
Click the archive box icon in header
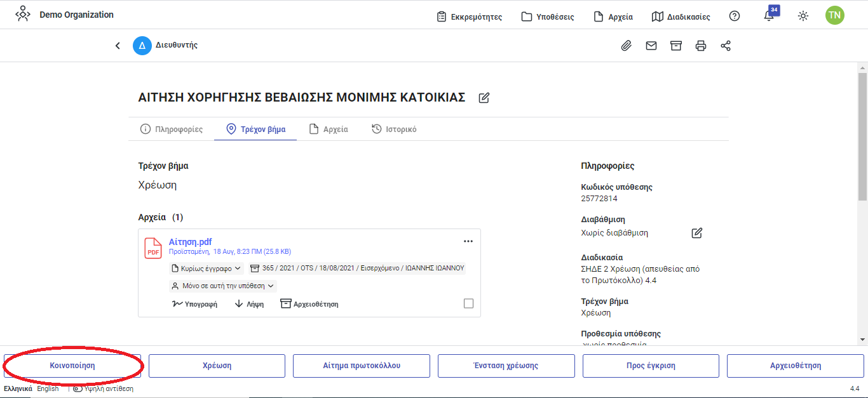pyautogui.click(x=676, y=46)
